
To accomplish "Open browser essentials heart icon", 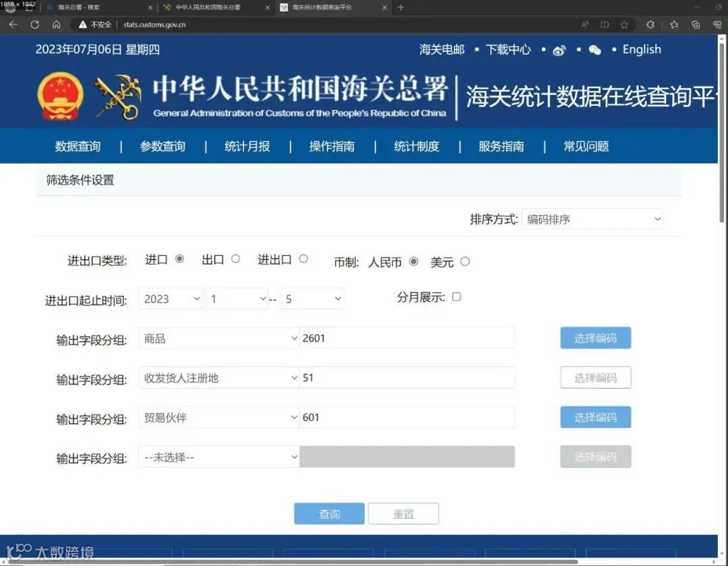I will click(717, 24).
